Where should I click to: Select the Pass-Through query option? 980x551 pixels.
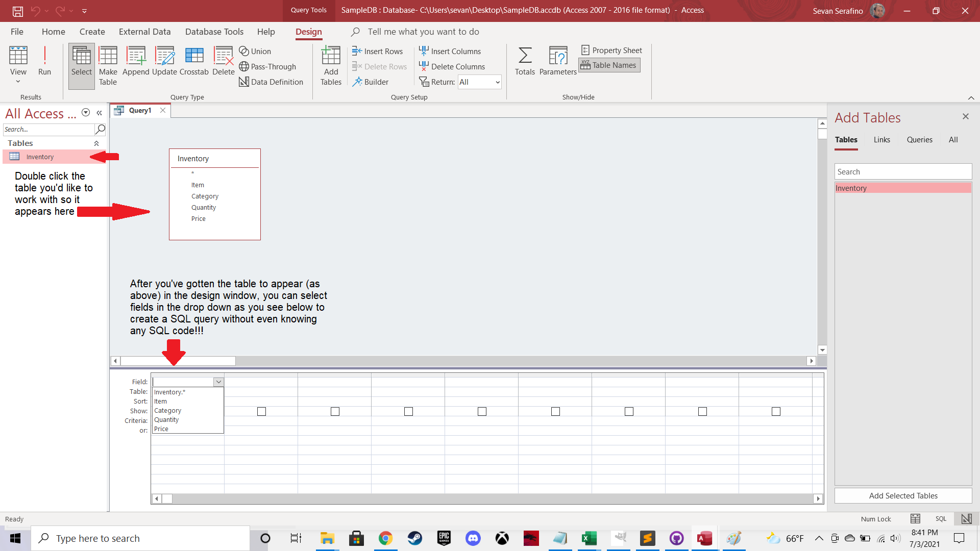coord(267,66)
